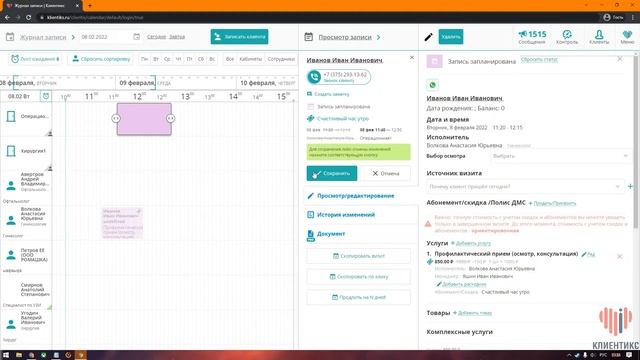Click the 'Создать заметку' note icon
This screenshot has height=360, width=640.
tap(309, 94)
